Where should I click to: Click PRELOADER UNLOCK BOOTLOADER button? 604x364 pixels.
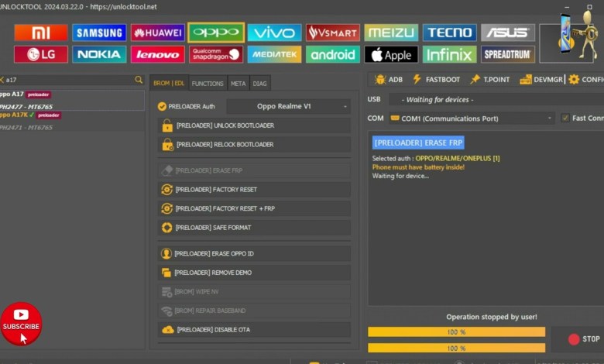tap(254, 125)
